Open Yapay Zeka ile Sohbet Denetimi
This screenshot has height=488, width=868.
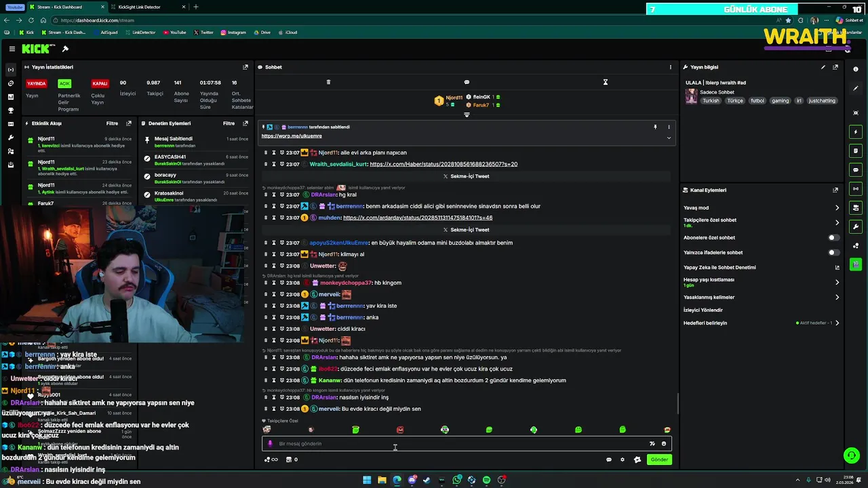762,267
